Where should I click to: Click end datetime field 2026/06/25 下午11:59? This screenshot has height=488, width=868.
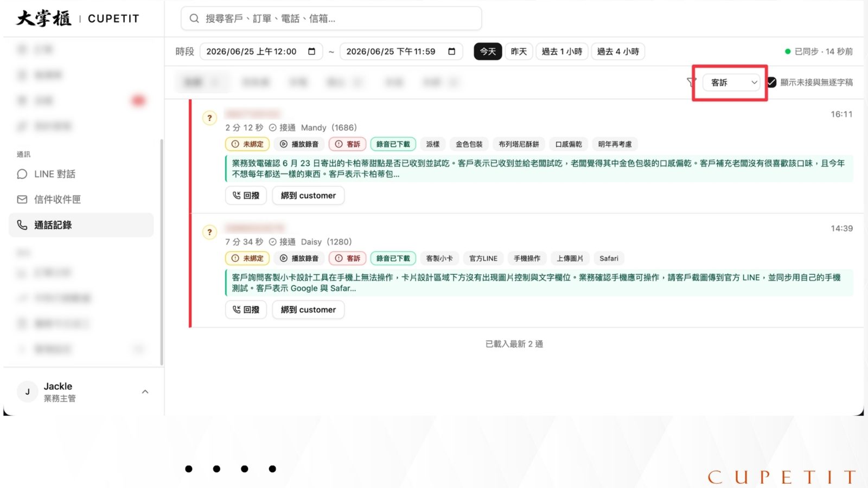(x=401, y=52)
